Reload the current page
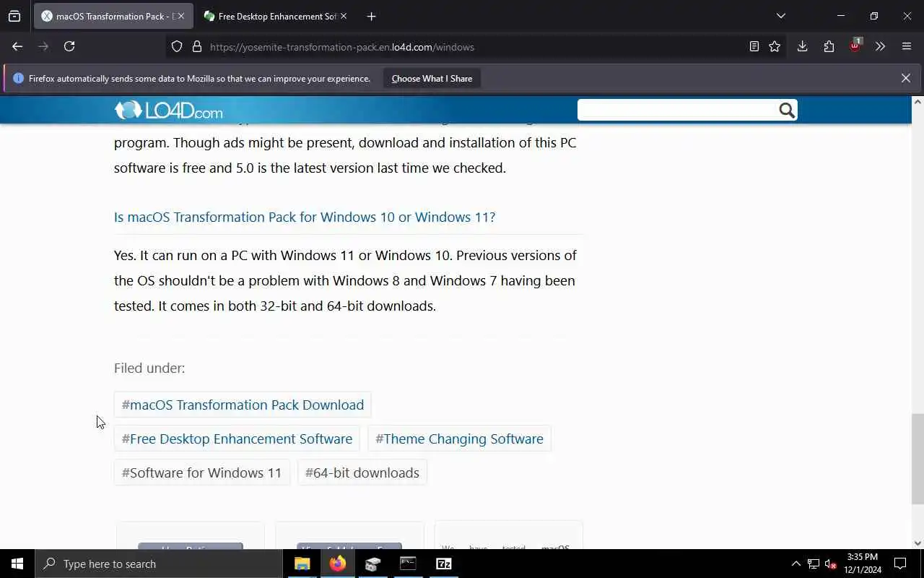 click(69, 46)
